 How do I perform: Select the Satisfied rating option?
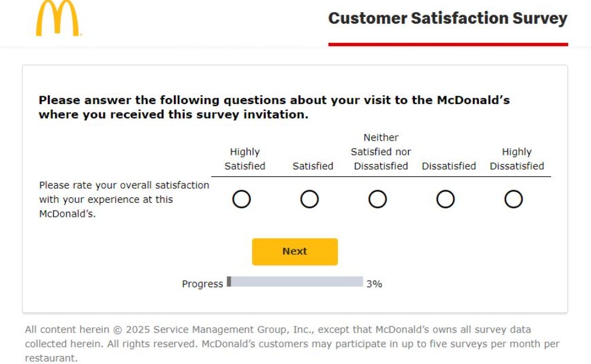[x=310, y=199]
